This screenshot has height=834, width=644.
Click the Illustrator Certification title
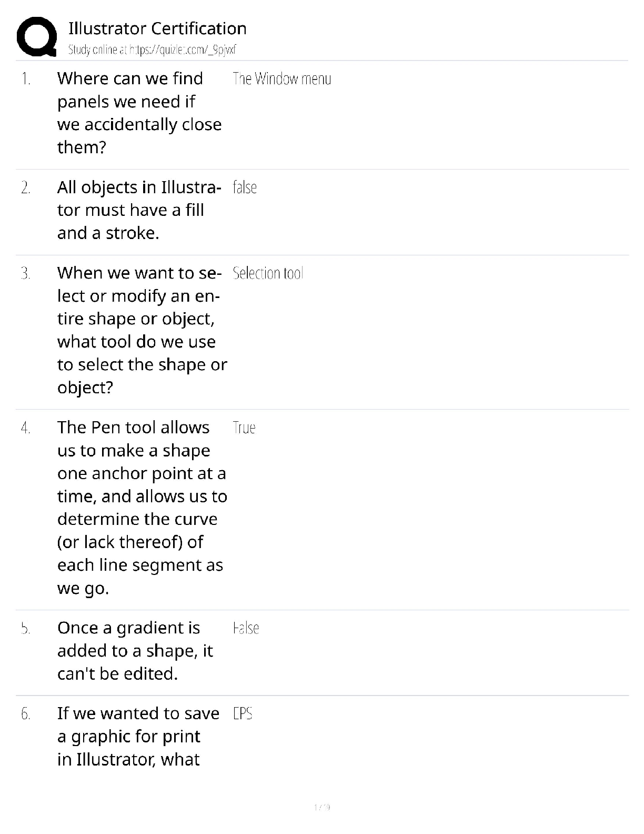click(157, 28)
